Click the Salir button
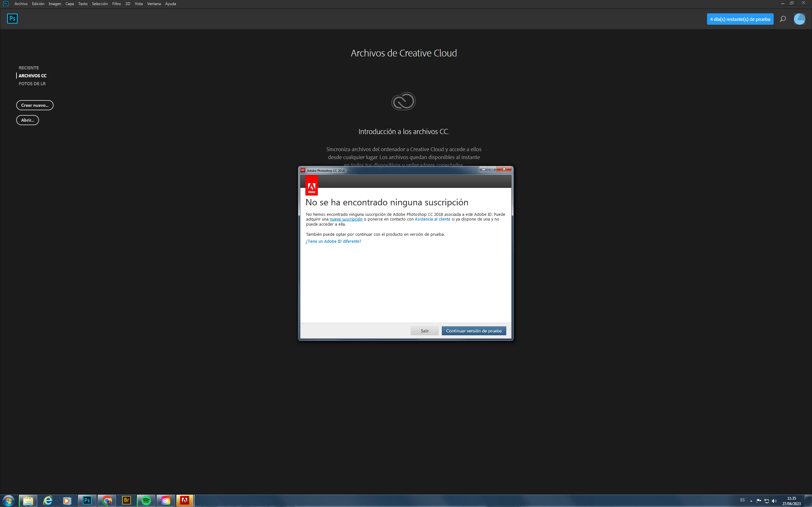The width and height of the screenshot is (812, 507). 424,331
